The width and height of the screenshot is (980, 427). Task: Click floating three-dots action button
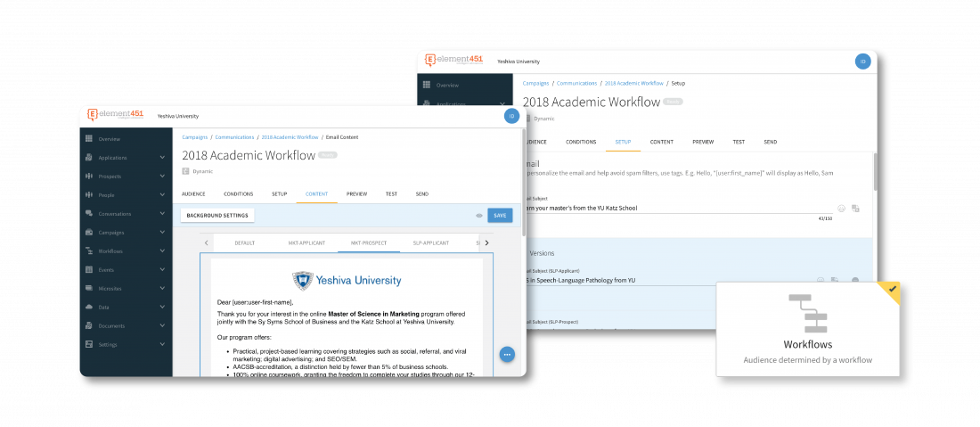pyautogui.click(x=507, y=355)
